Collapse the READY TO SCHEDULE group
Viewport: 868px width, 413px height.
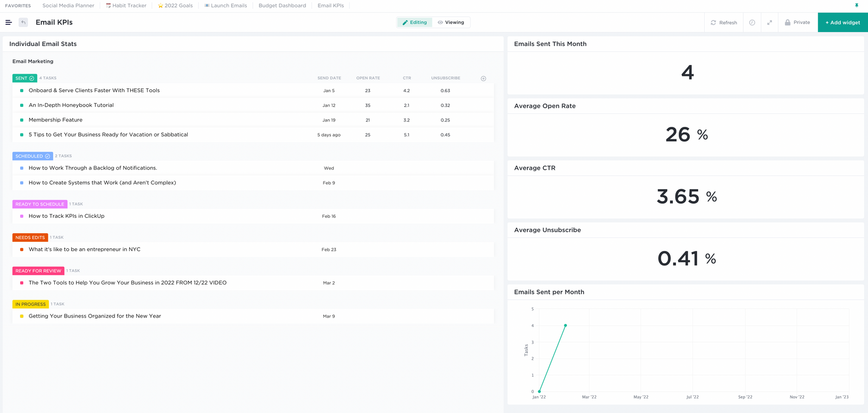[x=40, y=204]
